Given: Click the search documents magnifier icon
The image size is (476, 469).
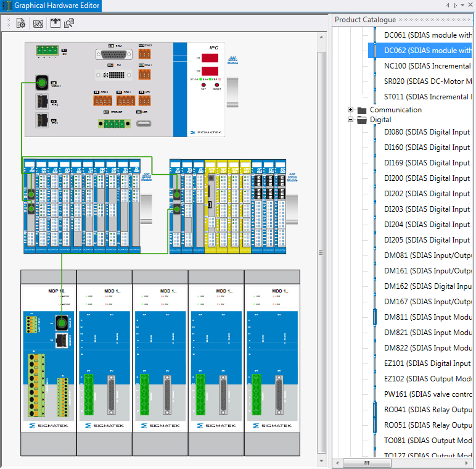Looking at the screenshot, I should pyautogui.click(x=69, y=23).
